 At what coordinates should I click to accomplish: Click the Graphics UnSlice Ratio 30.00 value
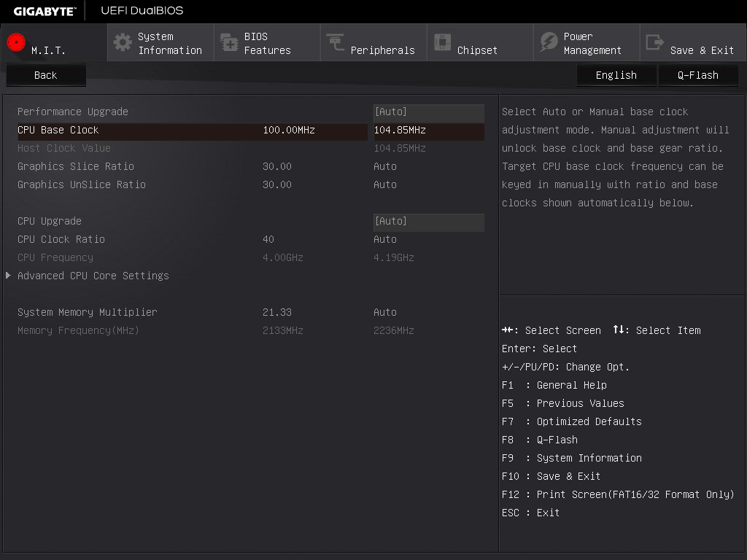(276, 184)
